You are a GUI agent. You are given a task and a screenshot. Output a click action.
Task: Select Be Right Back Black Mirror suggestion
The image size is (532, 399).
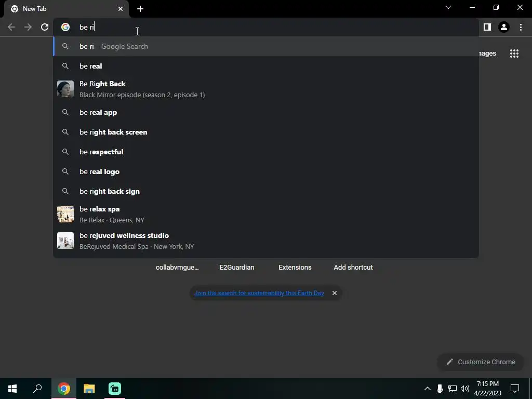point(266,89)
